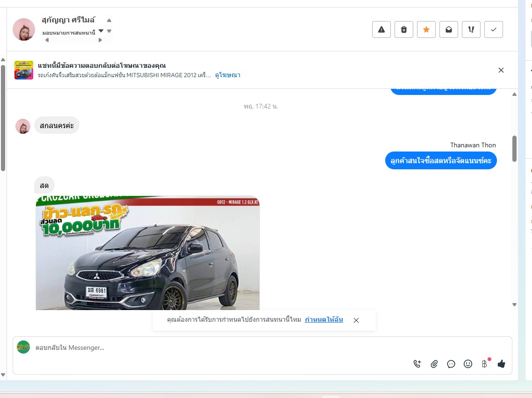Viewport: 532px width, 398px height.
Task: Mark conversation unread with envelope icon
Action: tap(448, 29)
